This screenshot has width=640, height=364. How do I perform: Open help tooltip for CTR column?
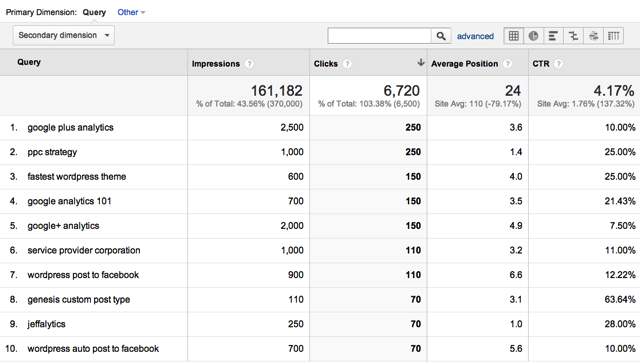[x=558, y=64]
